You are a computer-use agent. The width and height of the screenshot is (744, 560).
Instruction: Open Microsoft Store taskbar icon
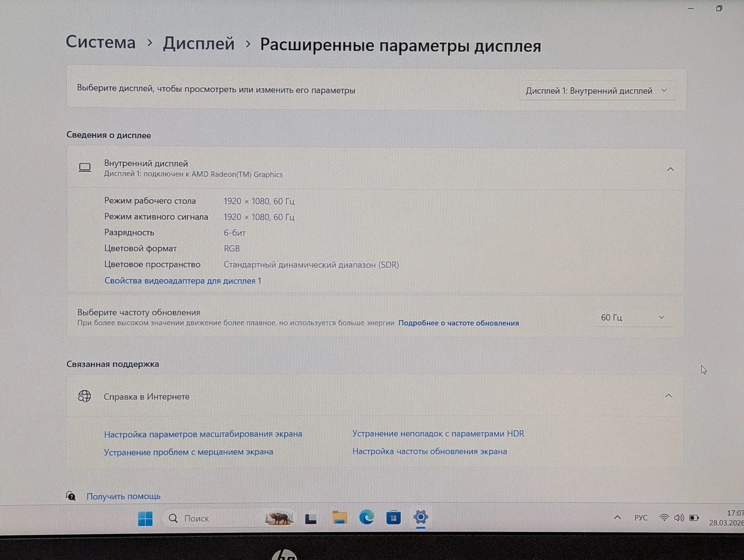393,518
